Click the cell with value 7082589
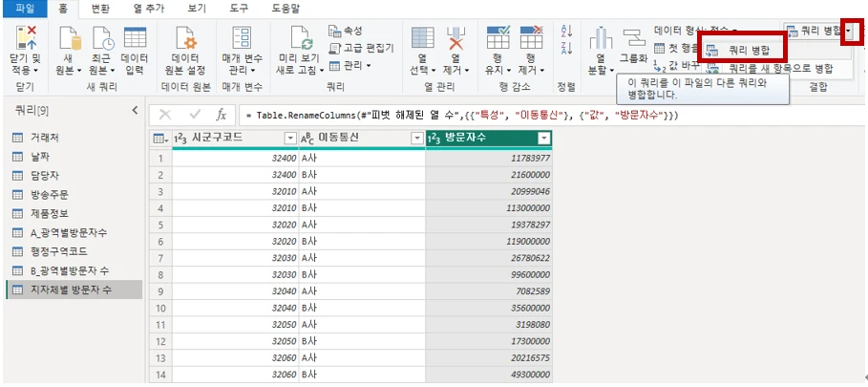 489,291
